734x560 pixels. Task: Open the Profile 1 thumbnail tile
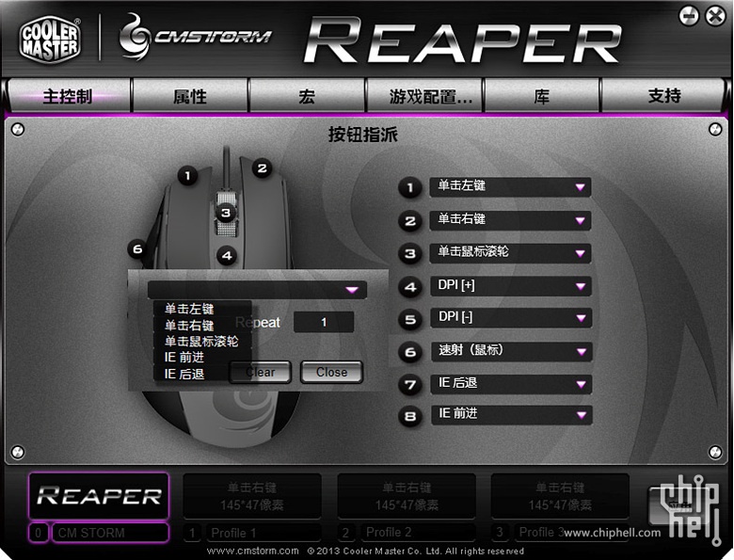[252, 496]
